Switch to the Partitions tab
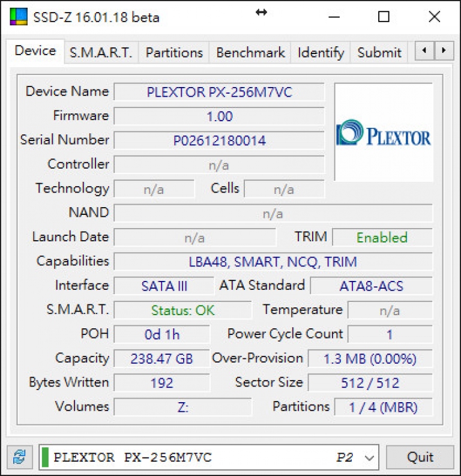 click(174, 52)
